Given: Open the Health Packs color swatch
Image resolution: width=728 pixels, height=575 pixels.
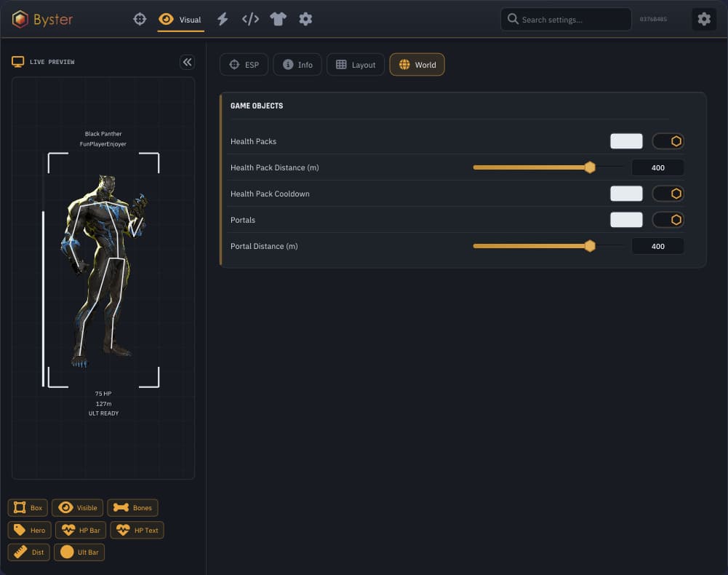Looking at the screenshot, I should pos(626,141).
